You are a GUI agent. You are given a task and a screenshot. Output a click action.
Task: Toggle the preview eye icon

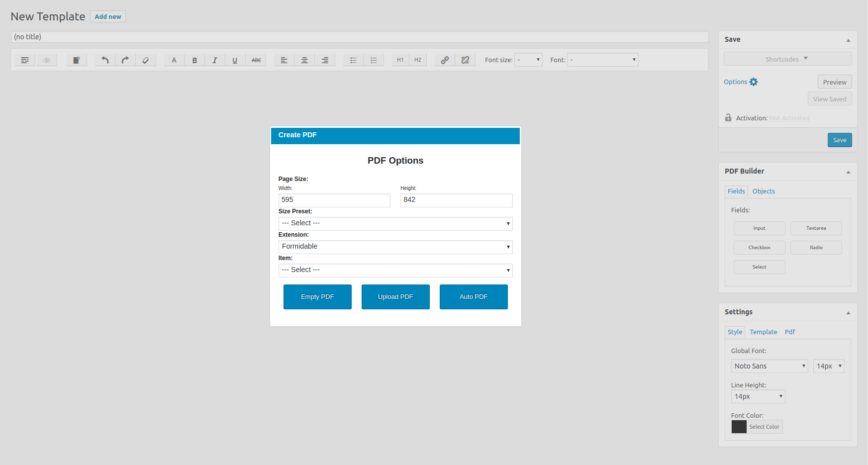(x=47, y=60)
